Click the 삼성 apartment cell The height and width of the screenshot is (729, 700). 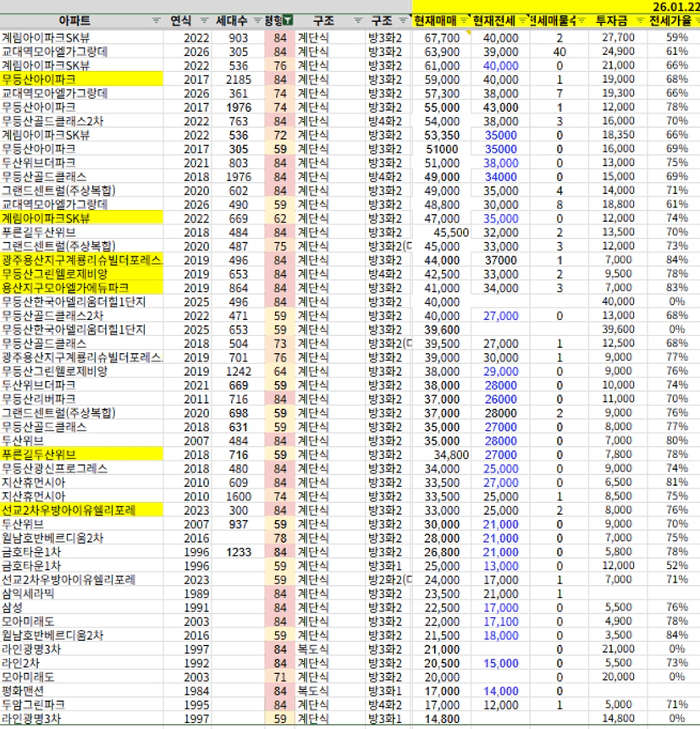(82, 607)
